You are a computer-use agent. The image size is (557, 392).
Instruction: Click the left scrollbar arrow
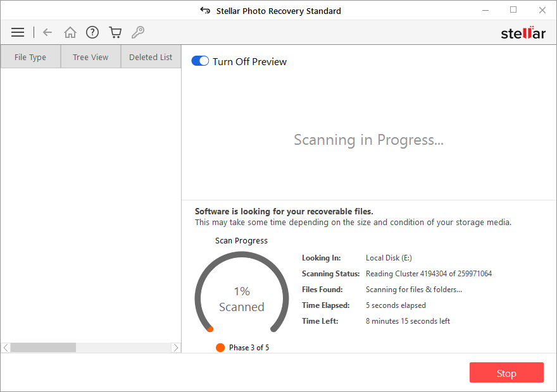(5, 347)
